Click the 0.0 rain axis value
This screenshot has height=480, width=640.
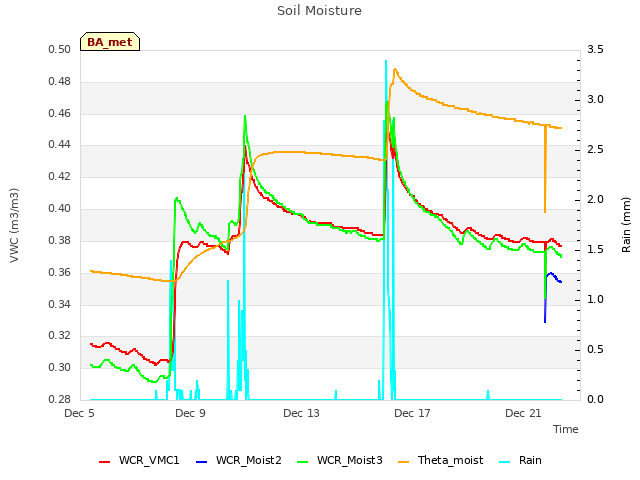coord(595,399)
